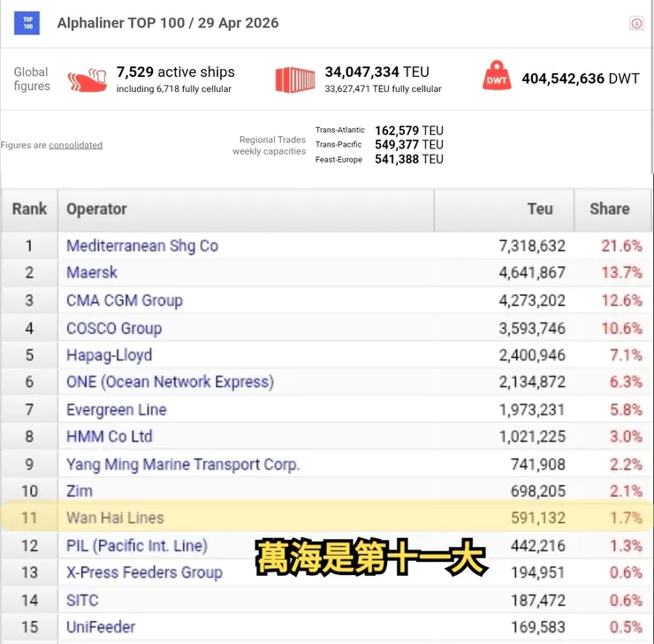Open the UniFeeder operator link

[101, 627]
